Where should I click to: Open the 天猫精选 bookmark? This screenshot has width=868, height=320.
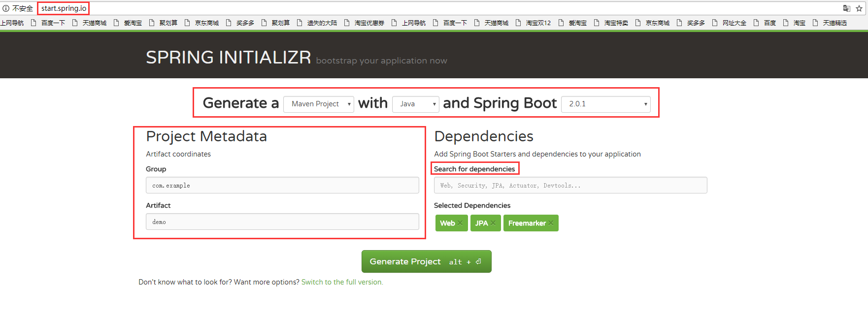point(830,23)
